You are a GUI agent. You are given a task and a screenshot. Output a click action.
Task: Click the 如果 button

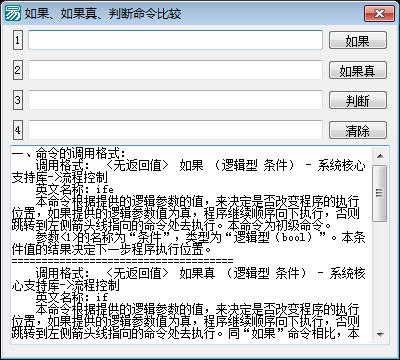click(x=358, y=41)
